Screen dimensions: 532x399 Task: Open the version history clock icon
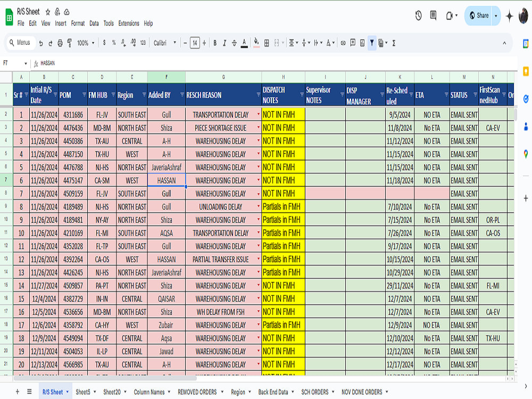(x=418, y=15)
